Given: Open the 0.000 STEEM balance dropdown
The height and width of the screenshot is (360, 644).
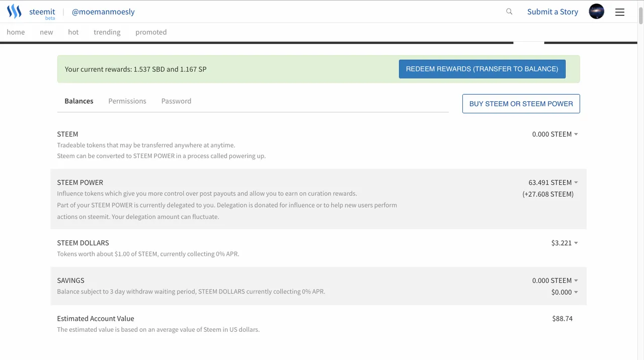Looking at the screenshot, I should coord(555,134).
